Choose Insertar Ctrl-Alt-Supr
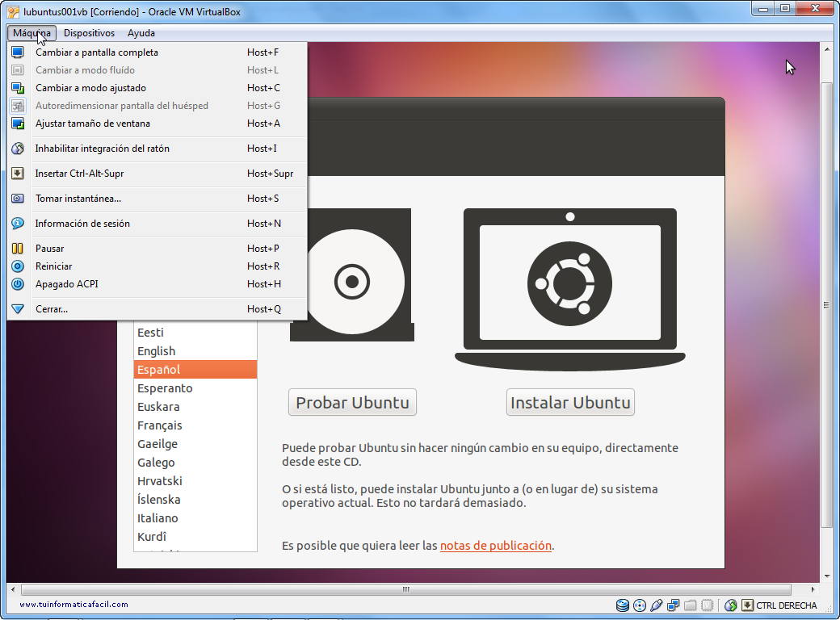 click(x=157, y=174)
